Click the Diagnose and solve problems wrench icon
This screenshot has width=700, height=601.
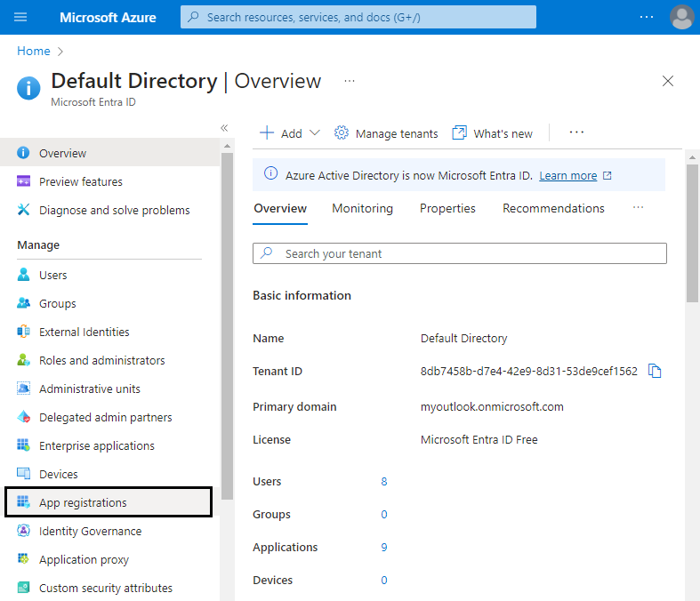coord(23,210)
